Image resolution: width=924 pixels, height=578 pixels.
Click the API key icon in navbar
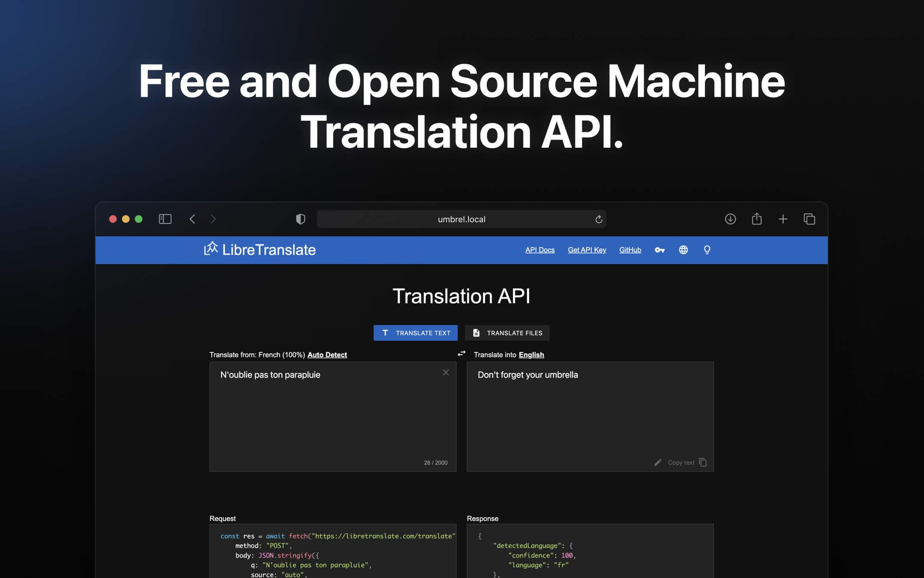[659, 250]
